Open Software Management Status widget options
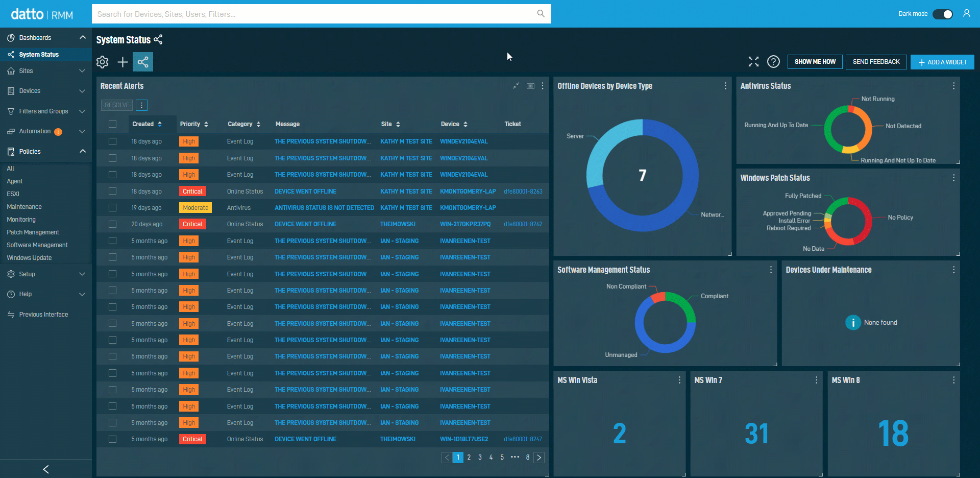The width and height of the screenshot is (980, 478). [x=771, y=270]
